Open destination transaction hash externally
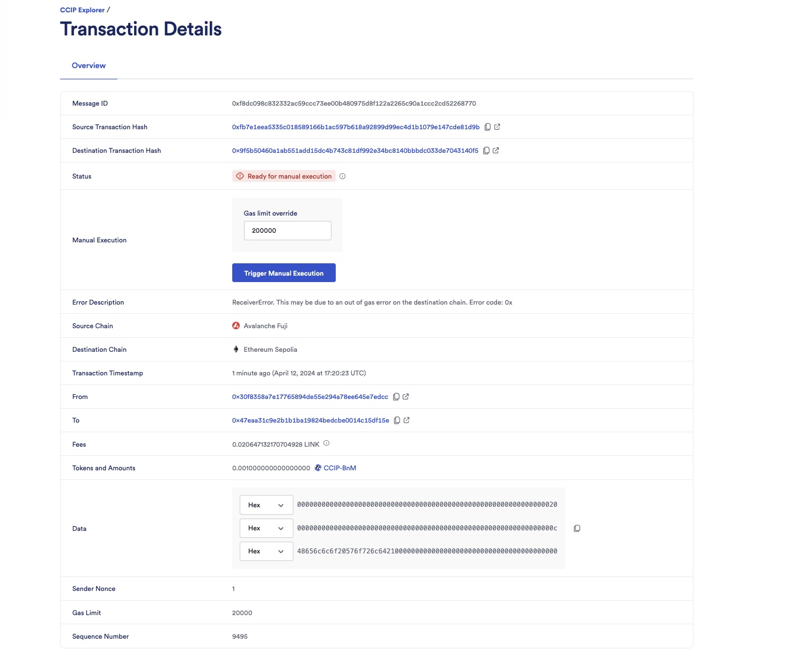812x658 pixels. pos(496,151)
